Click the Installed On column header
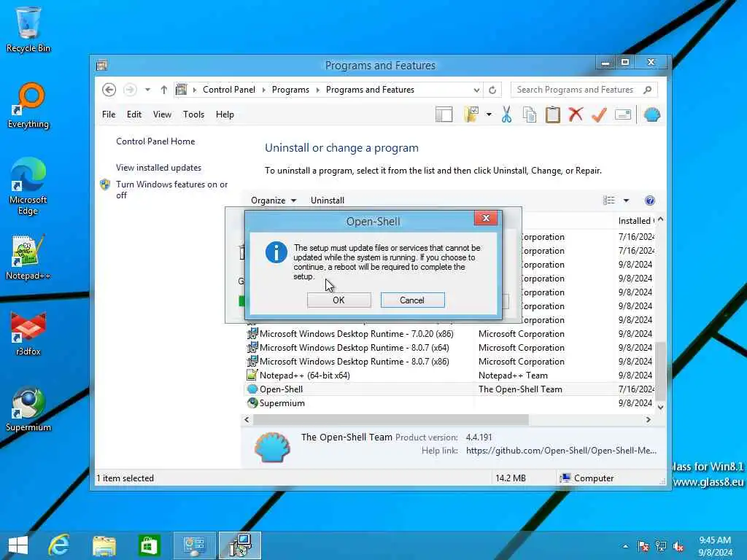 [x=636, y=221]
